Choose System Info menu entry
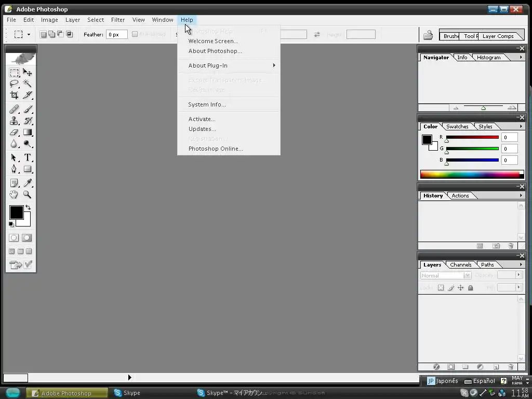The width and height of the screenshot is (532, 399). click(x=207, y=104)
